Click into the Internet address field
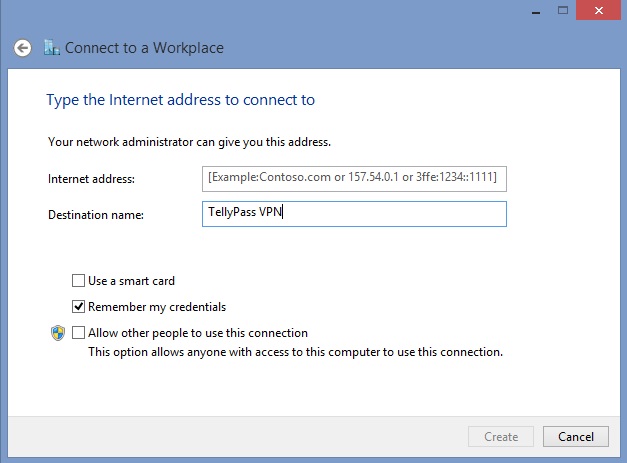This screenshot has height=463, width=627. click(x=354, y=178)
